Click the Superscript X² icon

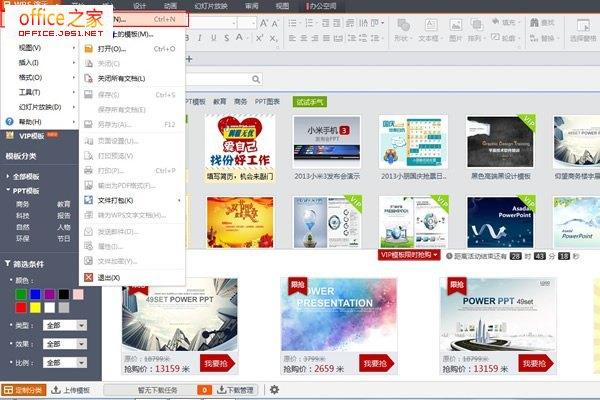(x=259, y=38)
